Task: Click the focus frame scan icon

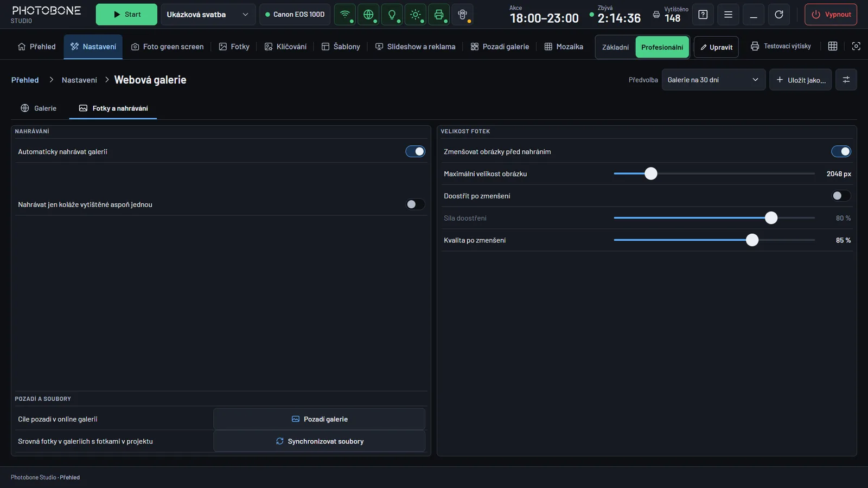Action: click(856, 46)
